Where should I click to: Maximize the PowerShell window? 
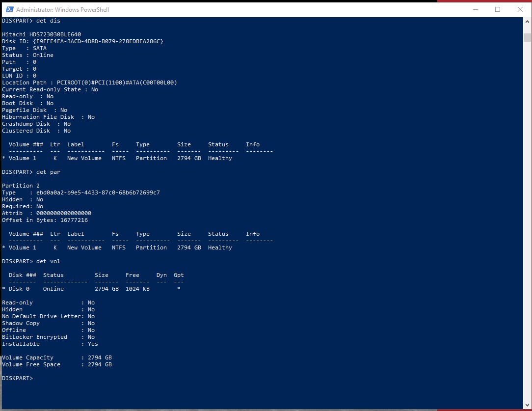pyautogui.click(x=497, y=9)
